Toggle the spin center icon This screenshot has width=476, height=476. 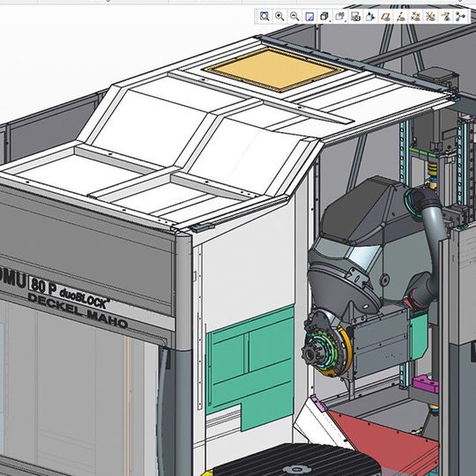coord(460,16)
